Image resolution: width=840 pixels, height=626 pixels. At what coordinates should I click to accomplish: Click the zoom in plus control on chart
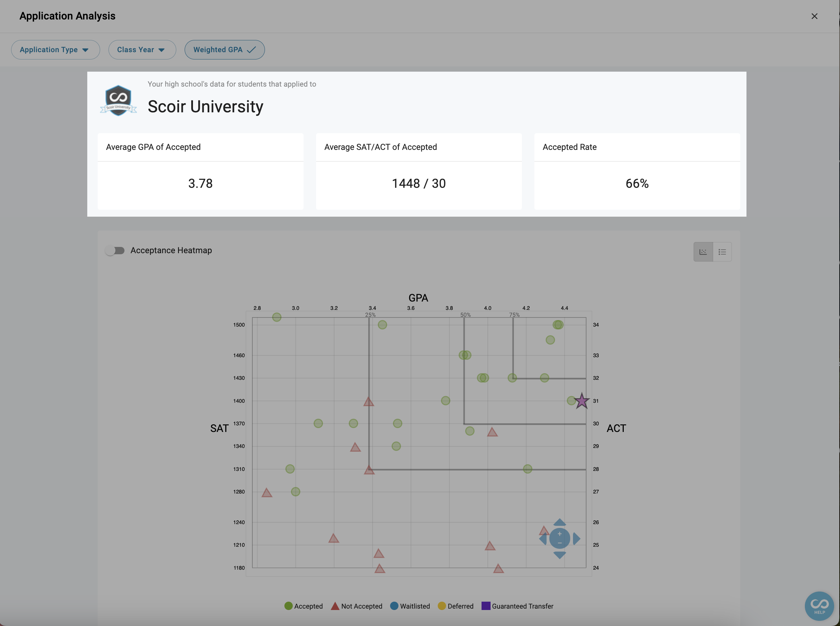tap(560, 533)
